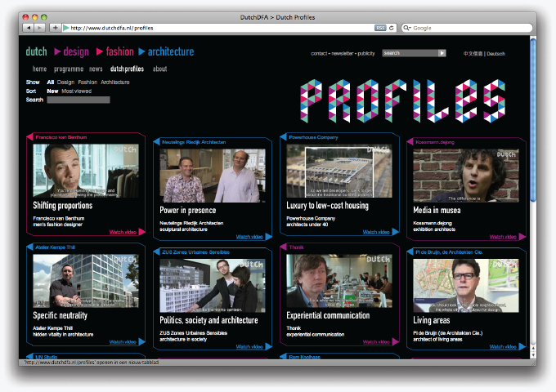Screen dimensions: 556x392
Task: Click the dutch logo word
Action: pos(36,51)
